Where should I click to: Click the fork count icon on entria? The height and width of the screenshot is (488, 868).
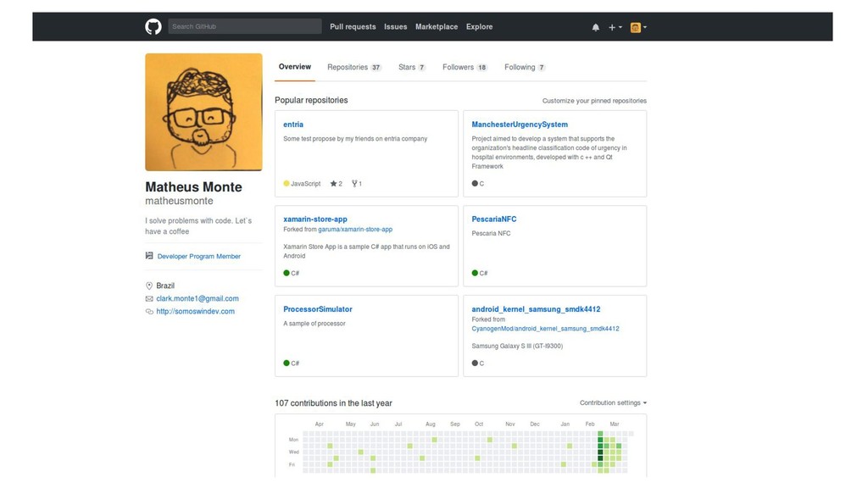[x=357, y=184]
